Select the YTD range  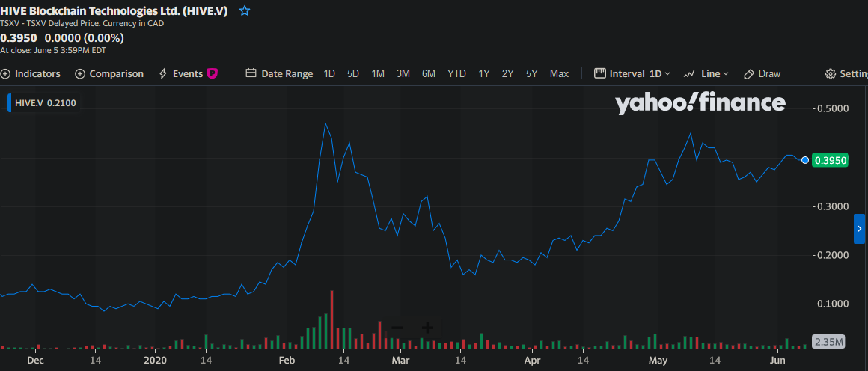tap(456, 73)
